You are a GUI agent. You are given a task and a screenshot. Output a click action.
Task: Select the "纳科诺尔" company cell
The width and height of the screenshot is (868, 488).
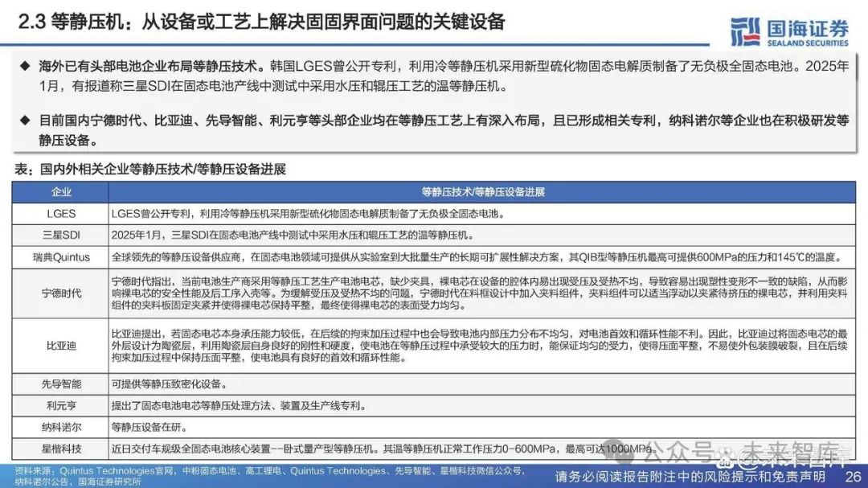(60, 427)
